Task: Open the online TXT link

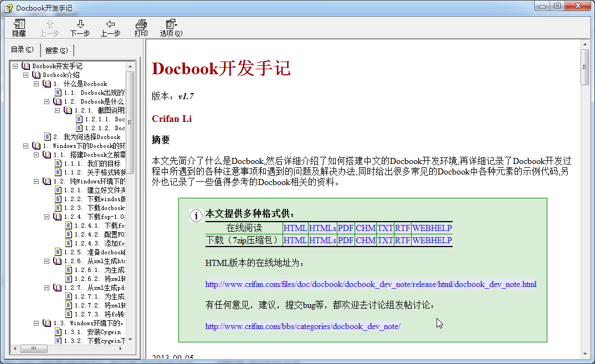Action: pyautogui.click(x=385, y=228)
